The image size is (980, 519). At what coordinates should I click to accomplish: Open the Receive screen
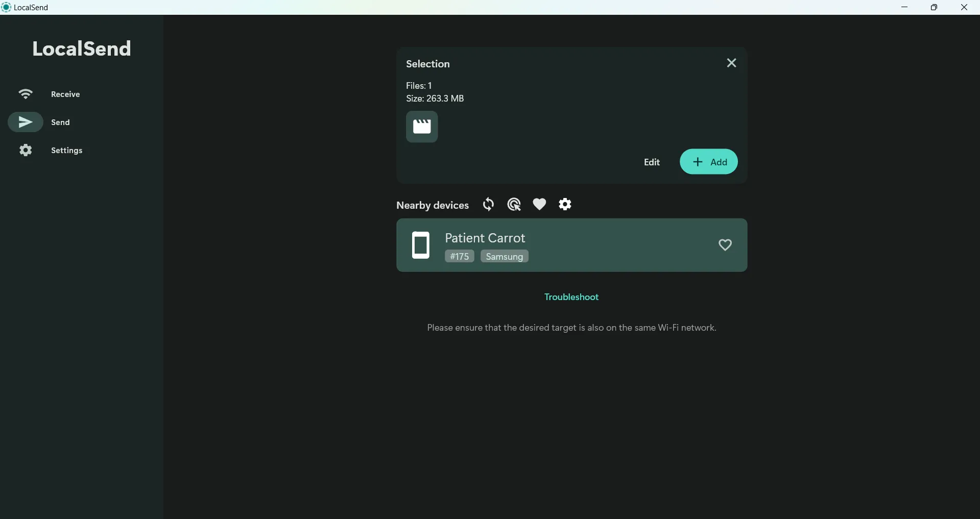click(x=64, y=94)
